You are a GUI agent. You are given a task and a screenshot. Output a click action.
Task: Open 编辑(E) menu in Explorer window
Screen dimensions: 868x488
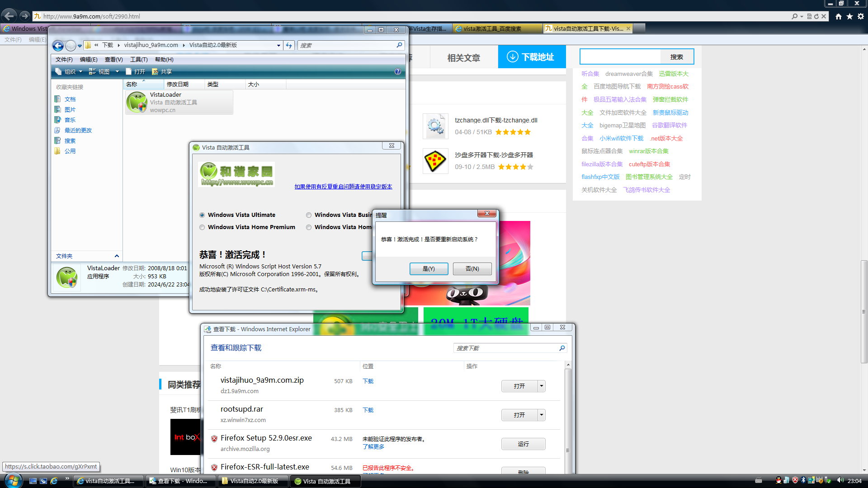(x=89, y=60)
